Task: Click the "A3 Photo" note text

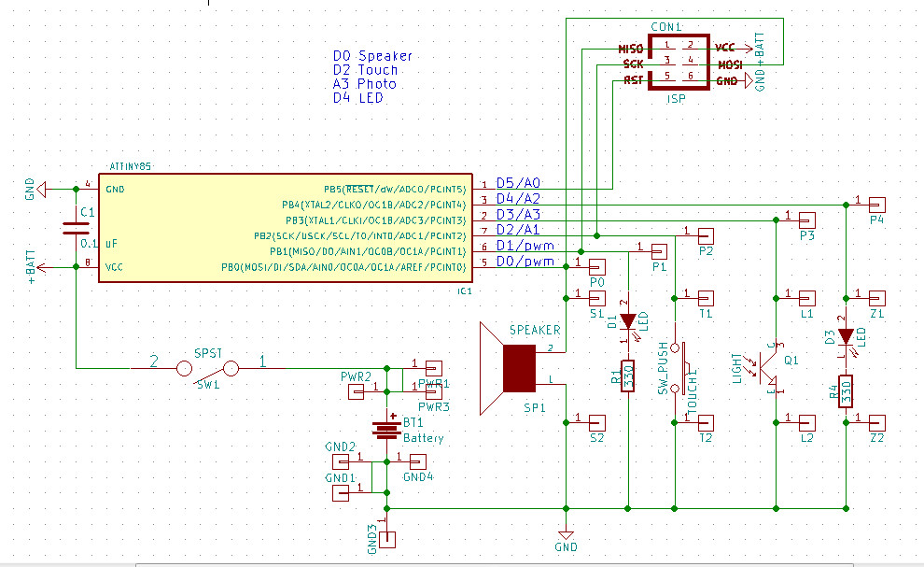Action: 365,84
